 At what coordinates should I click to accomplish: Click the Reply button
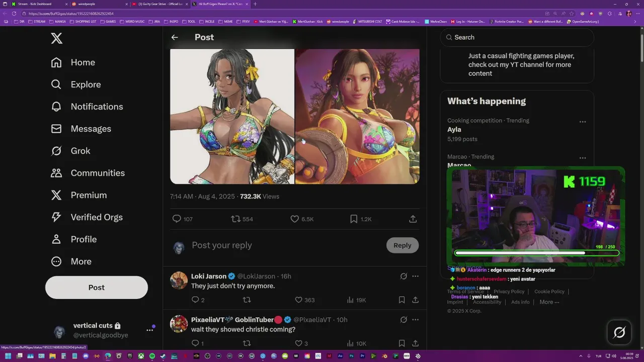403,245
